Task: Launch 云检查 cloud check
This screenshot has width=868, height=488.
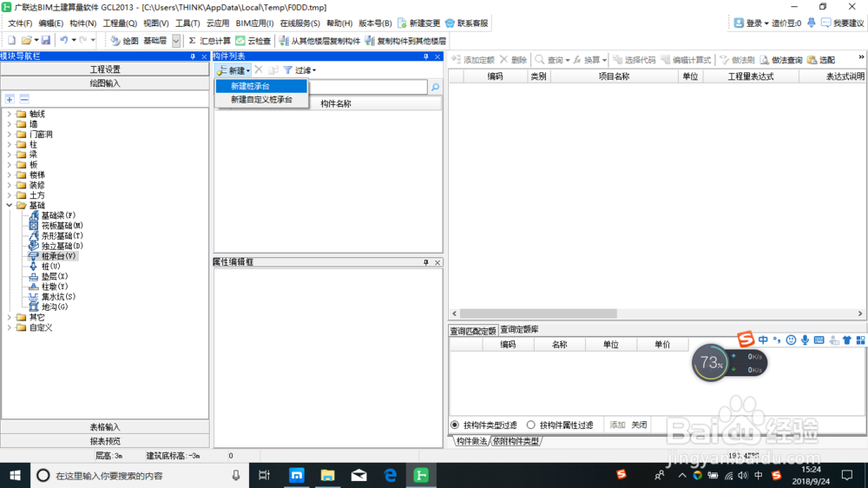Action: (x=253, y=41)
